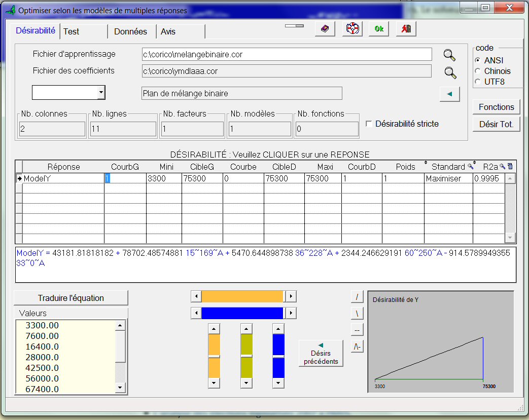
Task: Open the dropdown left of Plan de mélange binaire
Action: point(101,93)
